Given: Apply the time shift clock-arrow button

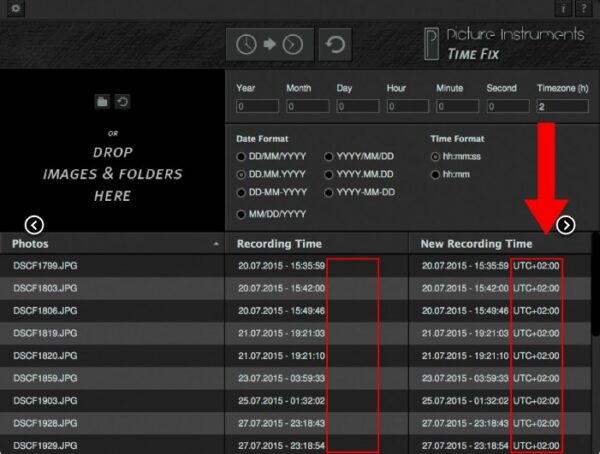Looking at the screenshot, I should [269, 44].
